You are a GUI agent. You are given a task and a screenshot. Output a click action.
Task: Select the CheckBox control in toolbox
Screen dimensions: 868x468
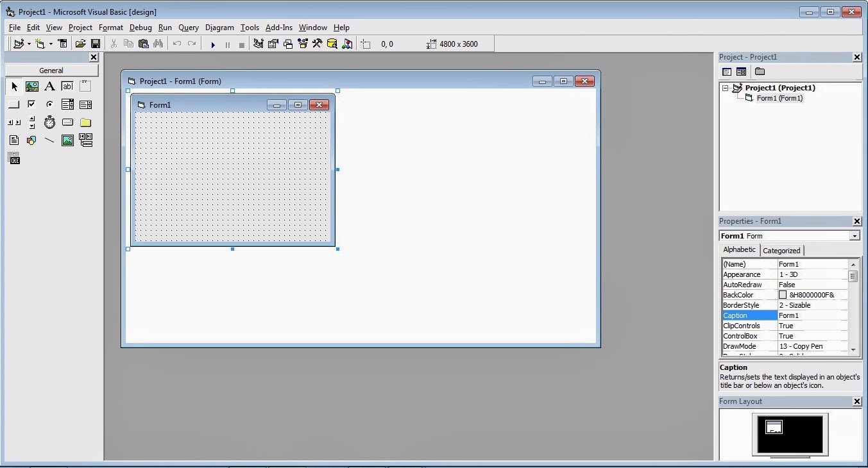31,104
